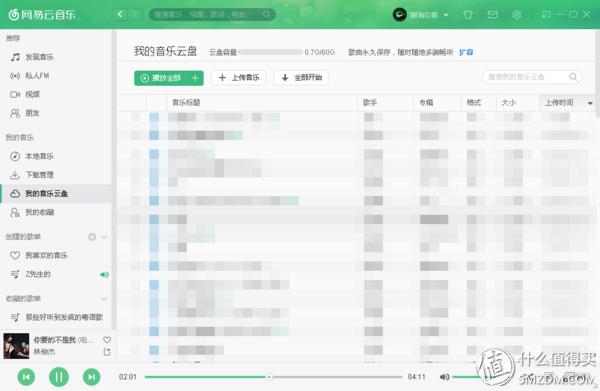Add all to queue plus button

coord(196,78)
